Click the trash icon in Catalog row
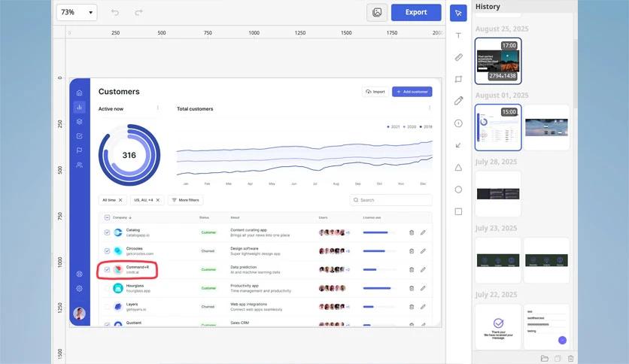Image resolution: width=629 pixels, height=364 pixels. click(x=412, y=232)
